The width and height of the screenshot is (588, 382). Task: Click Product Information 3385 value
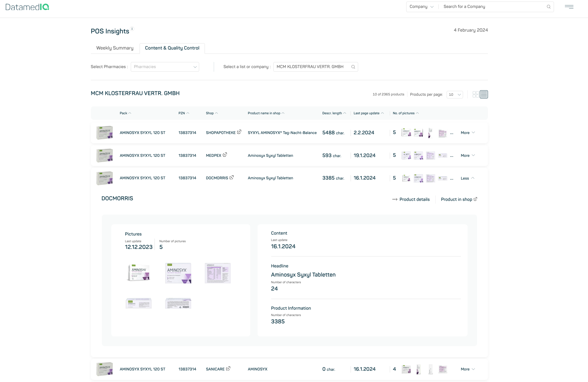[278, 322]
